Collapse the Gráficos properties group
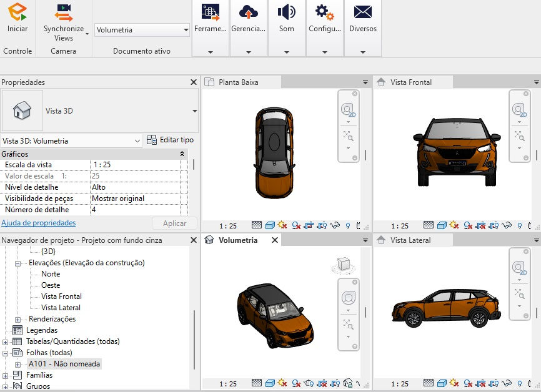 (182, 154)
